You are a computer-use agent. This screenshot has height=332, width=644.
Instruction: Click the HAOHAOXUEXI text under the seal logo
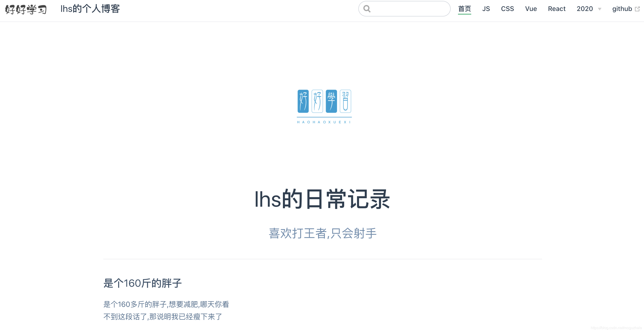click(x=324, y=122)
